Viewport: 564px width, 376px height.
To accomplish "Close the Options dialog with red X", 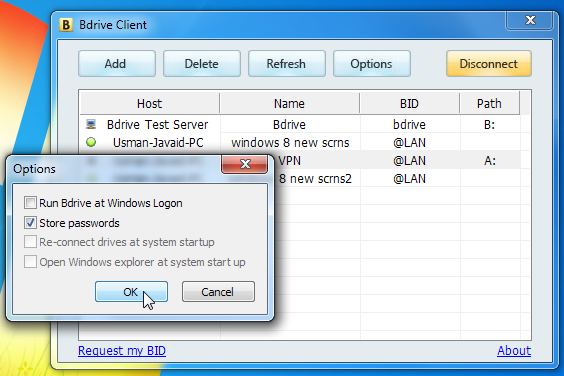I will click(245, 164).
